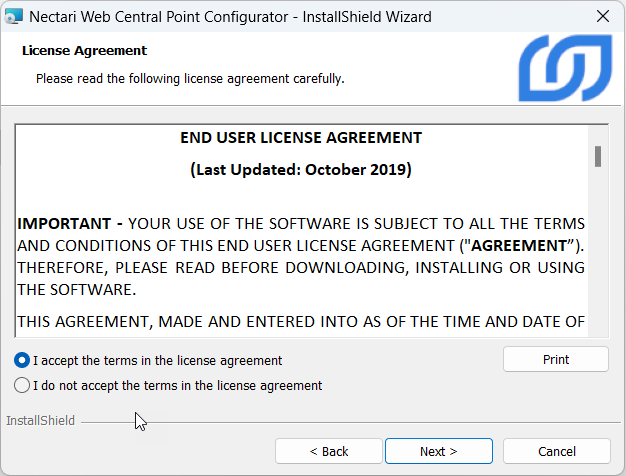Click the license text scrollbar thumb
Screen dimensions: 626x476
597,156
